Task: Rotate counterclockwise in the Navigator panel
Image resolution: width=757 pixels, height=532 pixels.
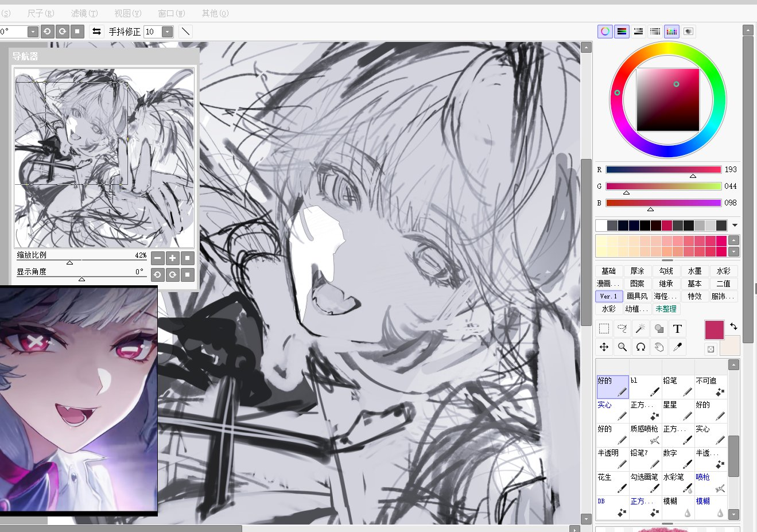Action: [158, 275]
